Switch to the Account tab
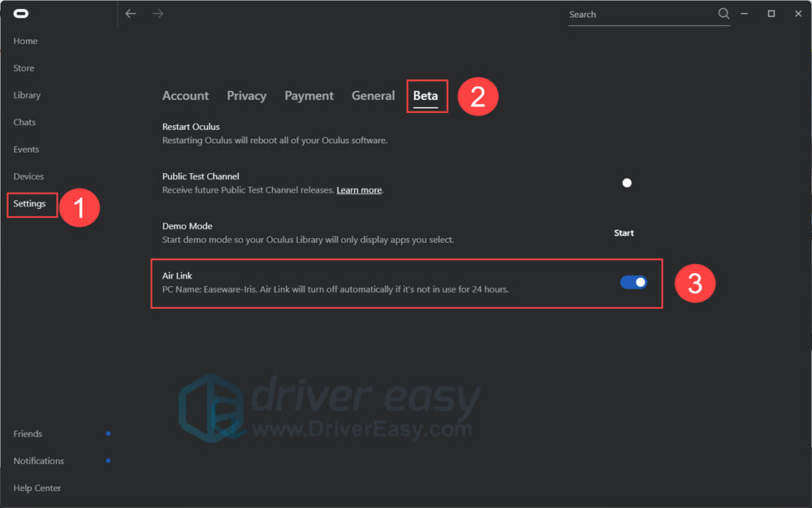This screenshot has width=812, height=508. (x=185, y=96)
